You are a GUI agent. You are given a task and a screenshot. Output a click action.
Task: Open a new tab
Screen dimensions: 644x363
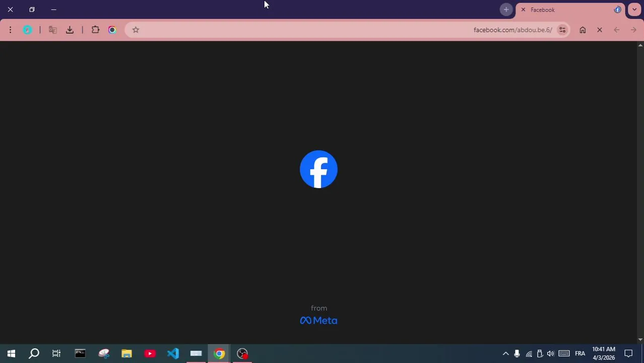[x=506, y=10]
